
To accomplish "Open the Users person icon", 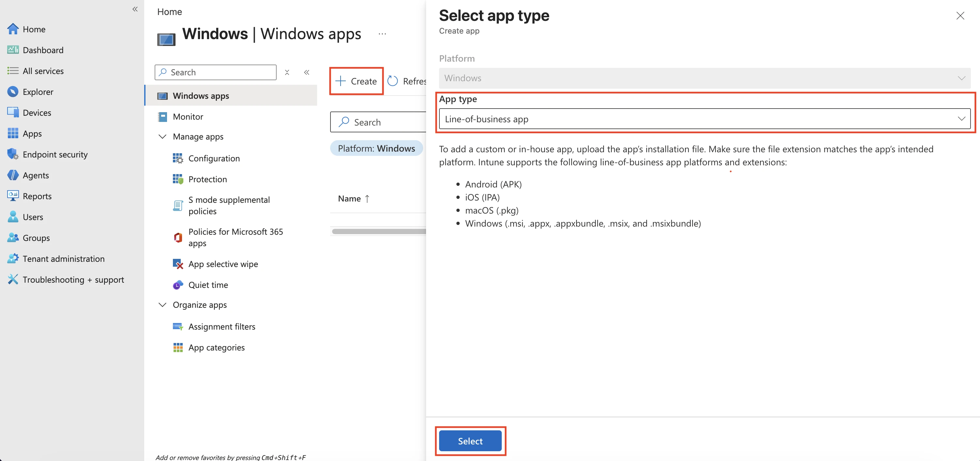I will pyautogui.click(x=13, y=216).
